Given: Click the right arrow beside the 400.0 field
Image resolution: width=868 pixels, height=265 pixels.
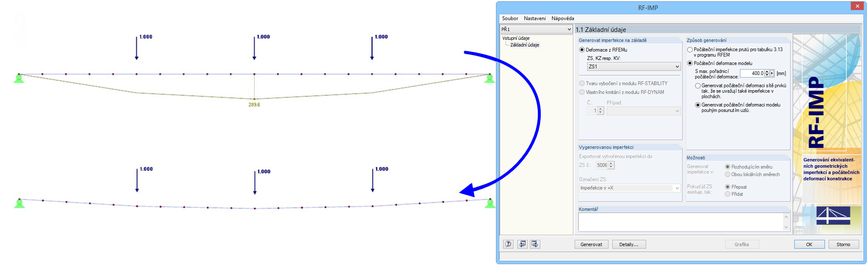Looking at the screenshot, I should coord(772,73).
